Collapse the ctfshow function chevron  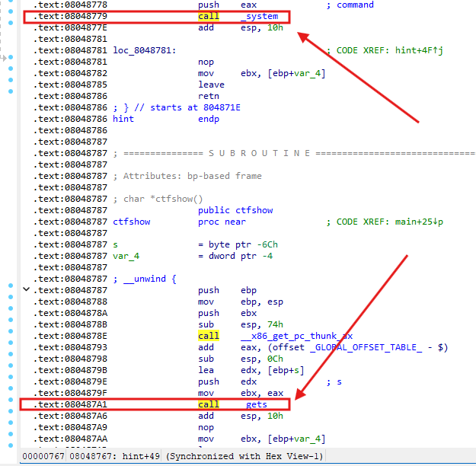coord(27,289)
